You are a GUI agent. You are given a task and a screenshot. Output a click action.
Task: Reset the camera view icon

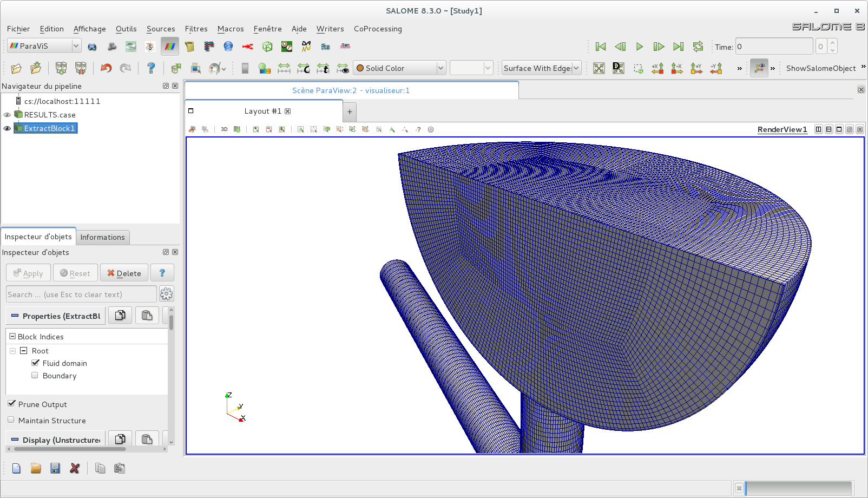click(599, 68)
